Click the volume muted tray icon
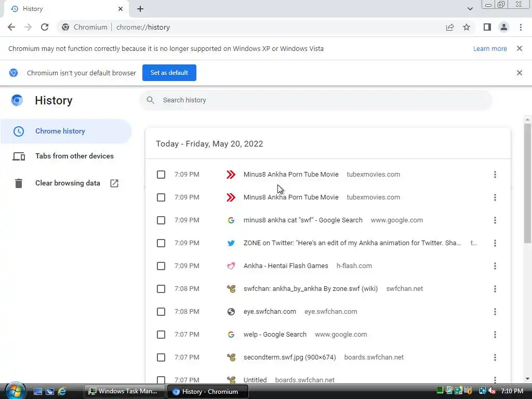Viewport: 532px width, 399px height. pos(493,391)
